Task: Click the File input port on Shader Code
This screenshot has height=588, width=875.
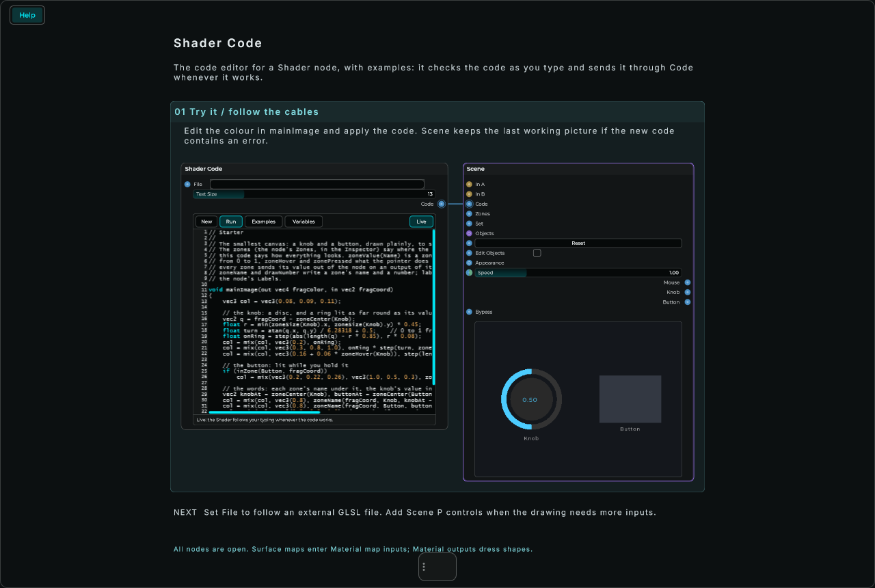Action: 187,184
